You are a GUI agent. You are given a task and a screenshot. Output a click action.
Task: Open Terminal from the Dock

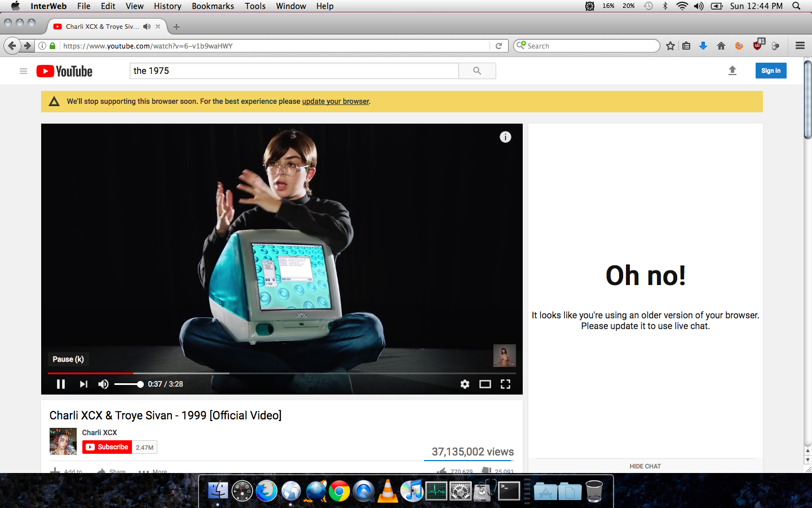tap(509, 491)
